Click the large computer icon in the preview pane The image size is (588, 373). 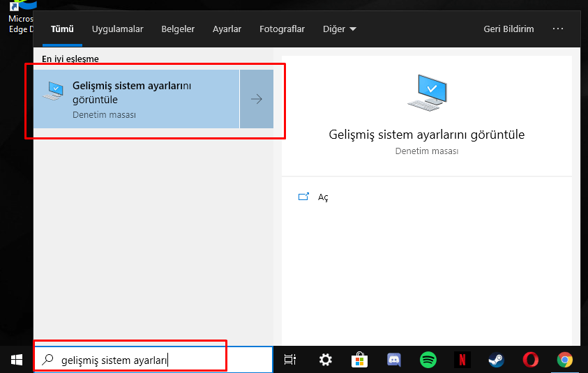(x=427, y=93)
